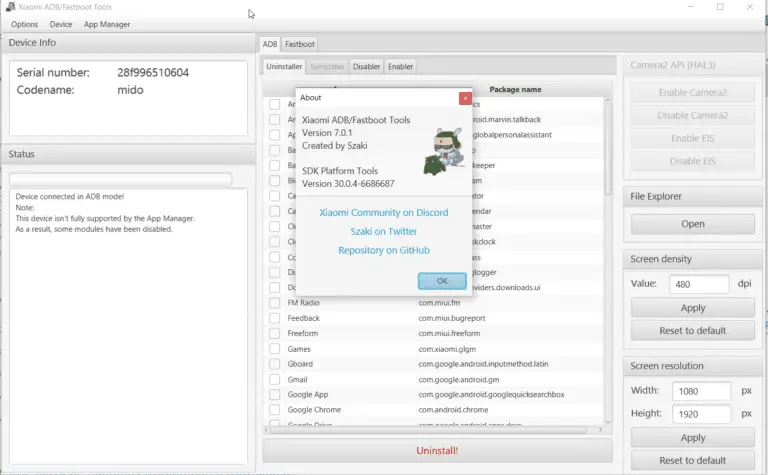
Task: Open the Device menu
Action: point(61,24)
